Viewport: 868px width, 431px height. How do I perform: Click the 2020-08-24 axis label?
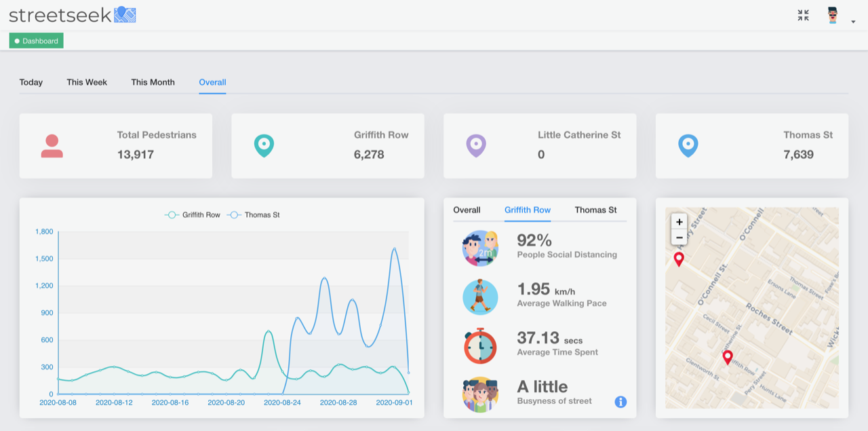[x=282, y=402]
